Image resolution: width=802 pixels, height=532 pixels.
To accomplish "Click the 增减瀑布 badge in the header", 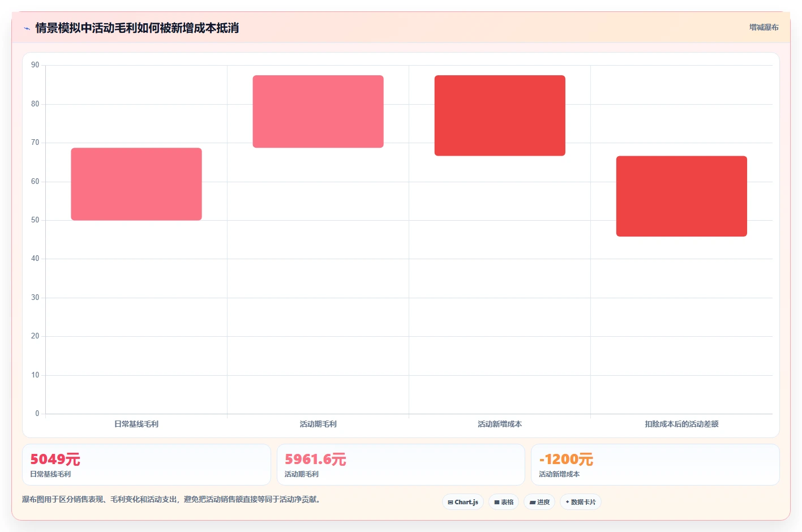I will [x=764, y=27].
